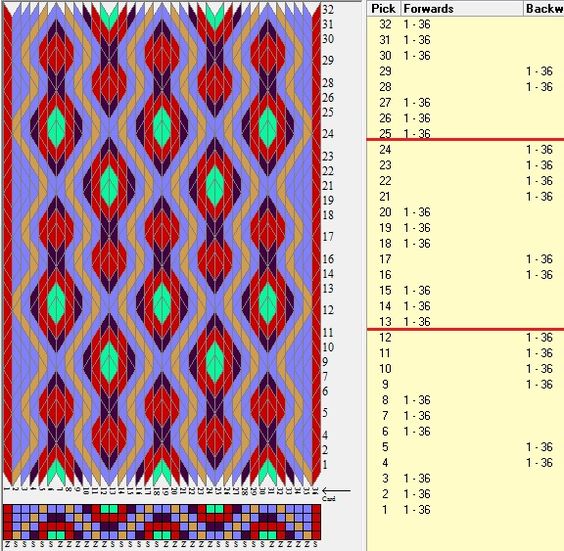
Task: Pick green top-hole cell of card 12
Action: tap(104, 509)
